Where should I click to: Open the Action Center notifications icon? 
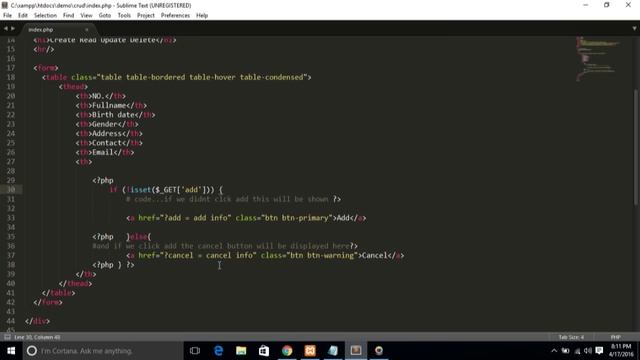click(x=599, y=351)
